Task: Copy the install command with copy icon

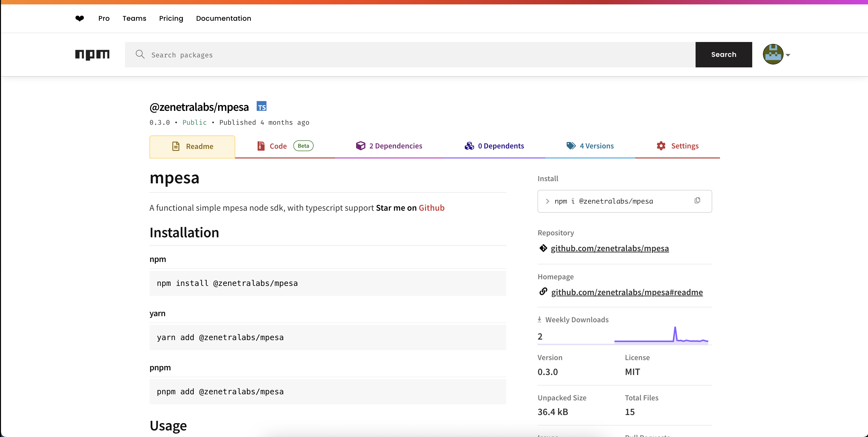Action: tap(698, 200)
